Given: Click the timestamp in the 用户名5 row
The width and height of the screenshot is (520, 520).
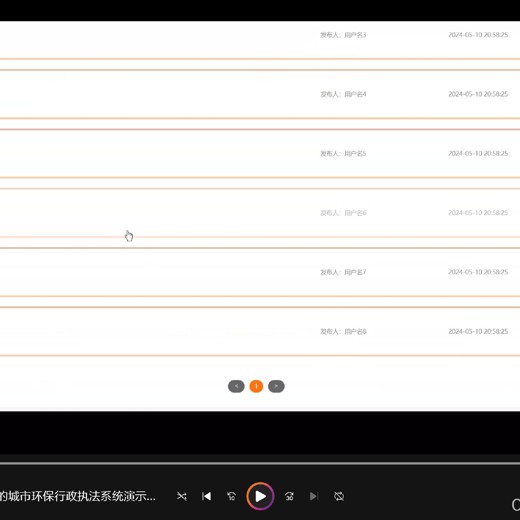Looking at the screenshot, I should coord(478,153).
